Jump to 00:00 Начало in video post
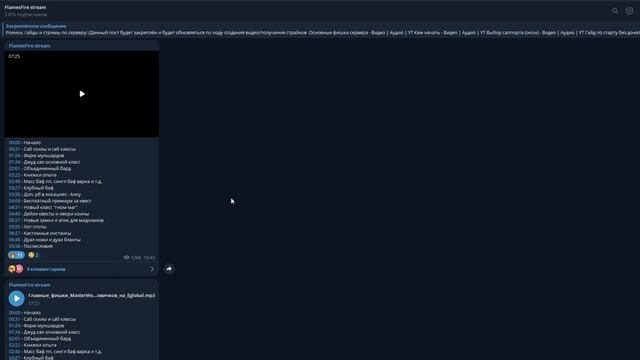This screenshot has width=640, height=360. [14, 142]
